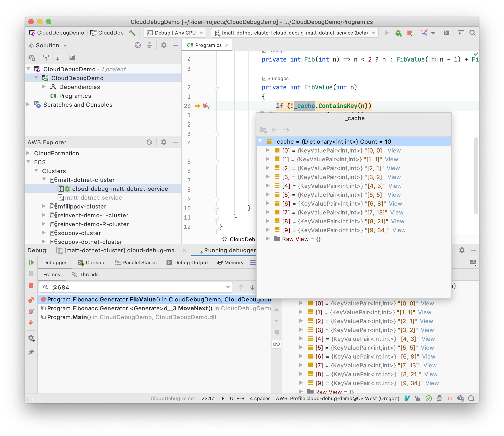Open the Debug | Any CPU configuration dropdown

pyautogui.click(x=174, y=33)
